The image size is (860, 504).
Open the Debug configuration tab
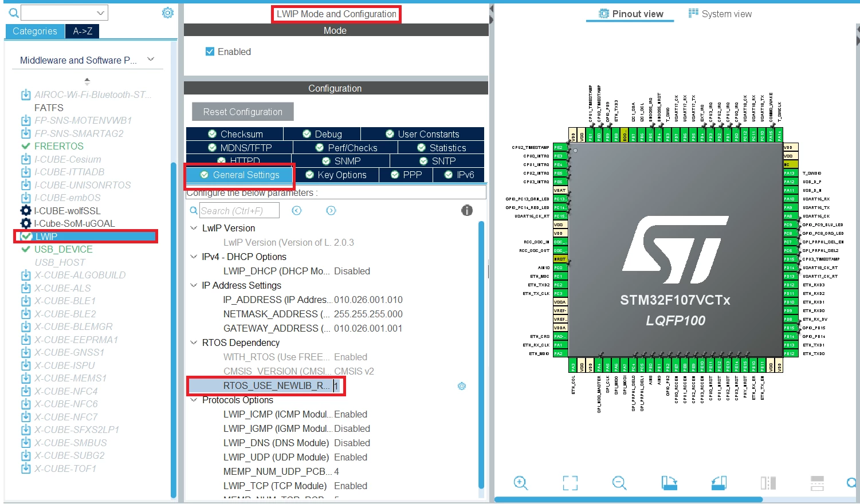[322, 134]
